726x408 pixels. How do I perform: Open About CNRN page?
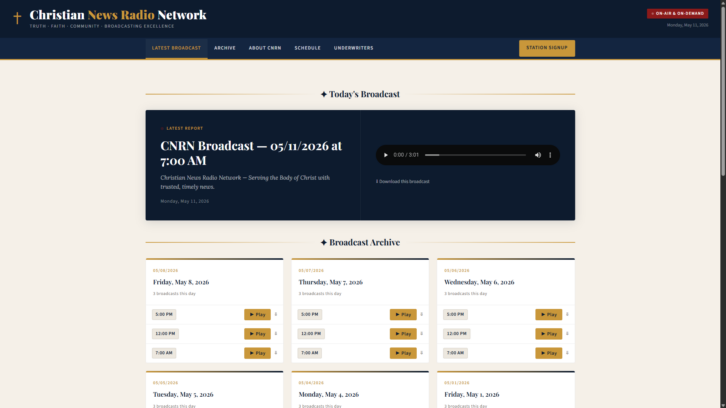pyautogui.click(x=265, y=48)
